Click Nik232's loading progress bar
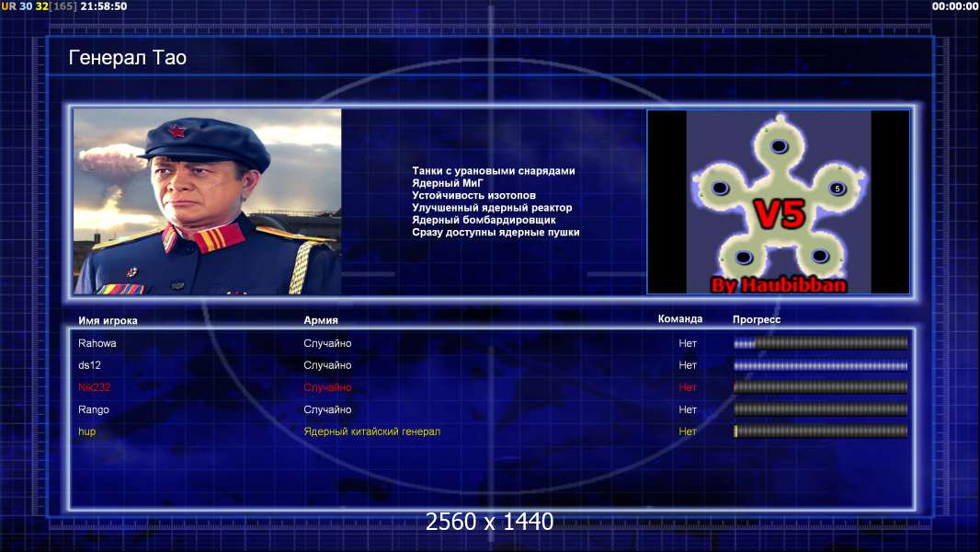980x552 pixels. (821, 387)
